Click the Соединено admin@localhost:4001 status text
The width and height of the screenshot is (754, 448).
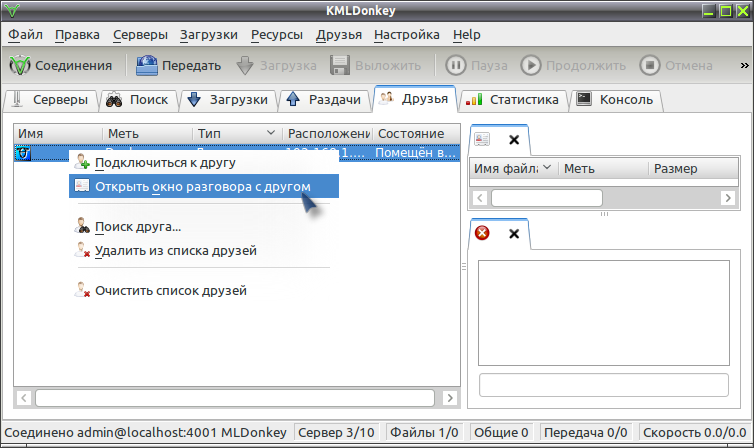[146, 433]
